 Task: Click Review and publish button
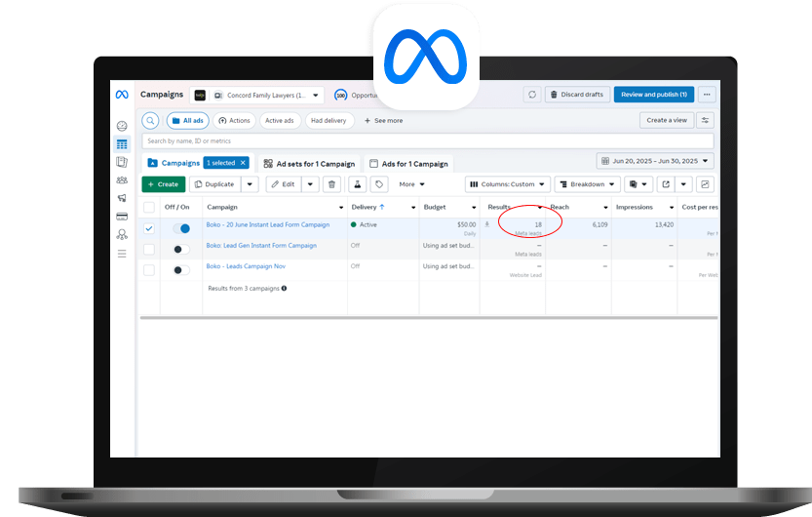point(654,95)
